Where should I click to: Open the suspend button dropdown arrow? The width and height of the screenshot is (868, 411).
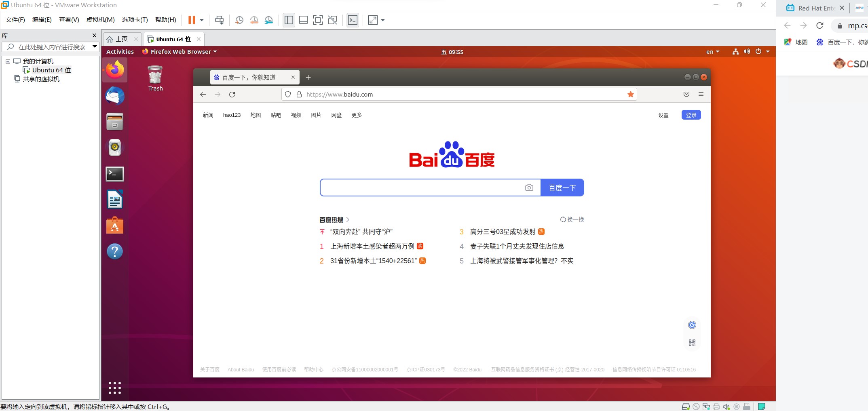(201, 20)
